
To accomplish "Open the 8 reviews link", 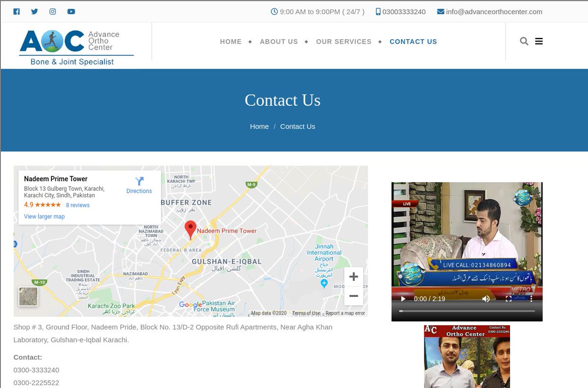I will [x=78, y=205].
